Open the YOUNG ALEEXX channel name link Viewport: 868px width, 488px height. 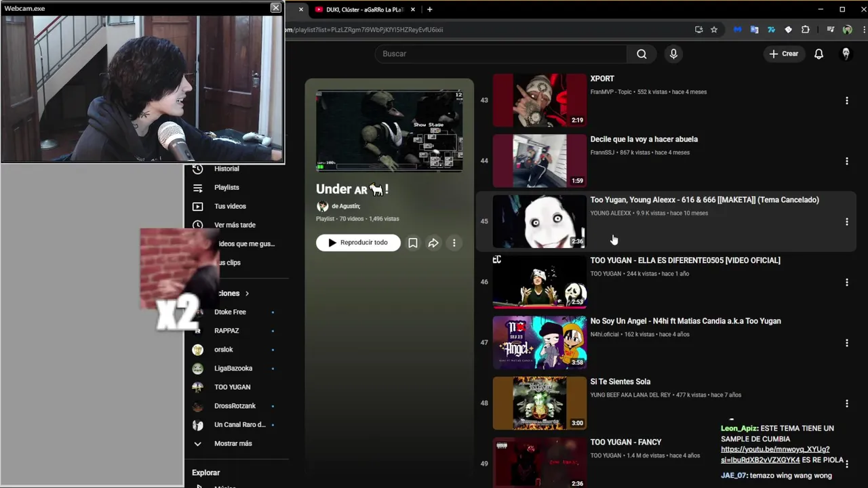coord(610,213)
